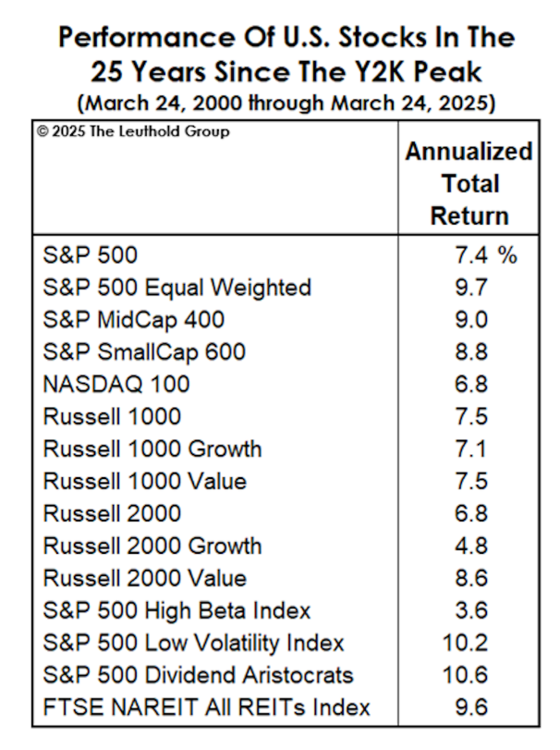Select the S&P 500 row label

point(90,254)
